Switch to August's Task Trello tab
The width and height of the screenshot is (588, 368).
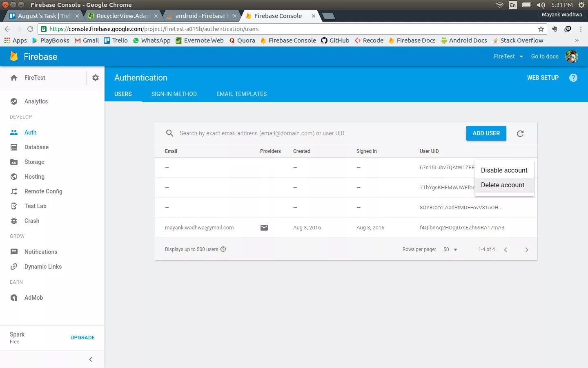44,16
